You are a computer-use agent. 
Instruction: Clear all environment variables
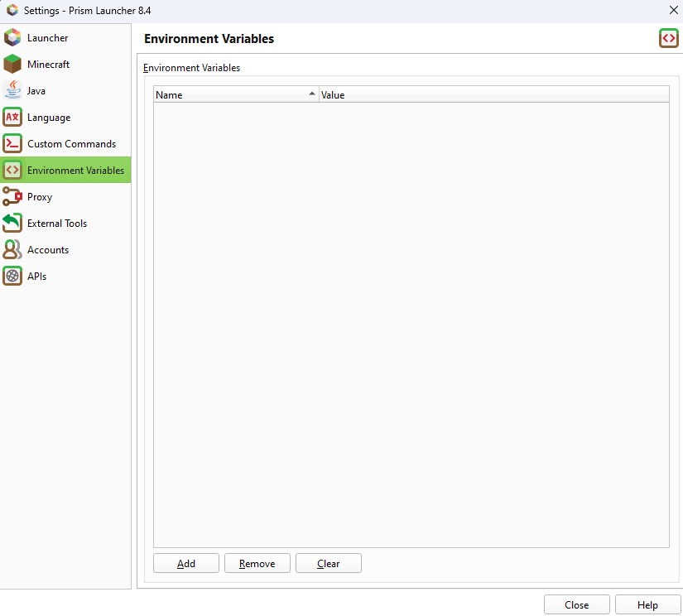point(329,563)
